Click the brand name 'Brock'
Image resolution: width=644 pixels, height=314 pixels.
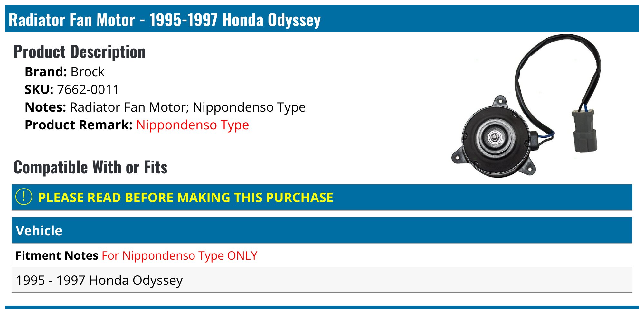click(x=87, y=72)
